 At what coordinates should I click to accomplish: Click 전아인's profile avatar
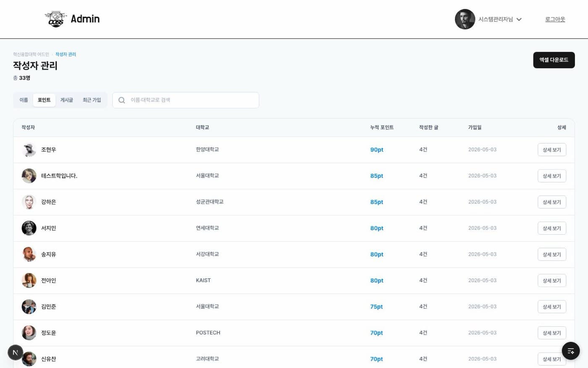(x=29, y=281)
